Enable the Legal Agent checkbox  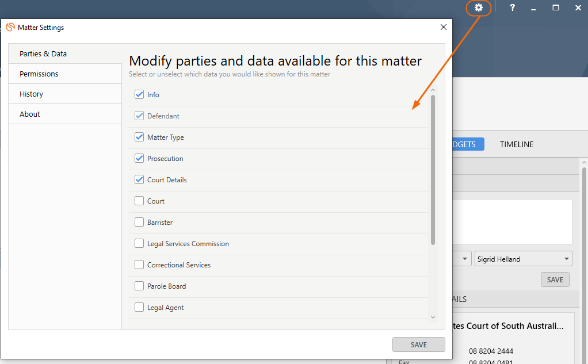(x=139, y=308)
